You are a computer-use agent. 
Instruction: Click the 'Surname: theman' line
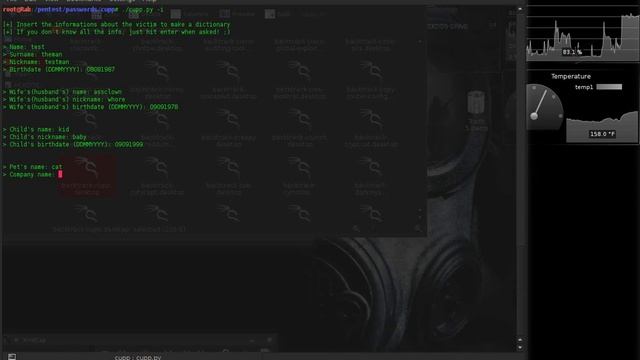(x=33, y=54)
